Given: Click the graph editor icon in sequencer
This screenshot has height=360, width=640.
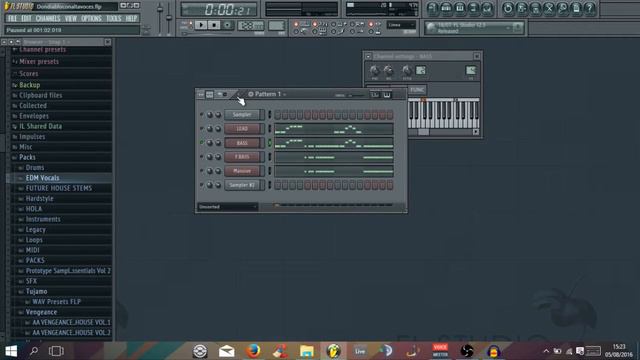Looking at the screenshot, I should point(375,95).
